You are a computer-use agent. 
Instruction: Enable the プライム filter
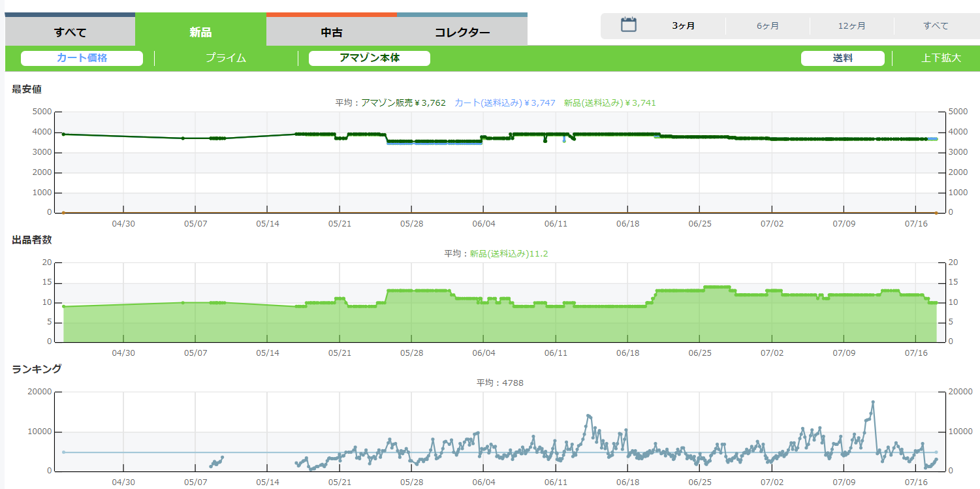point(225,58)
